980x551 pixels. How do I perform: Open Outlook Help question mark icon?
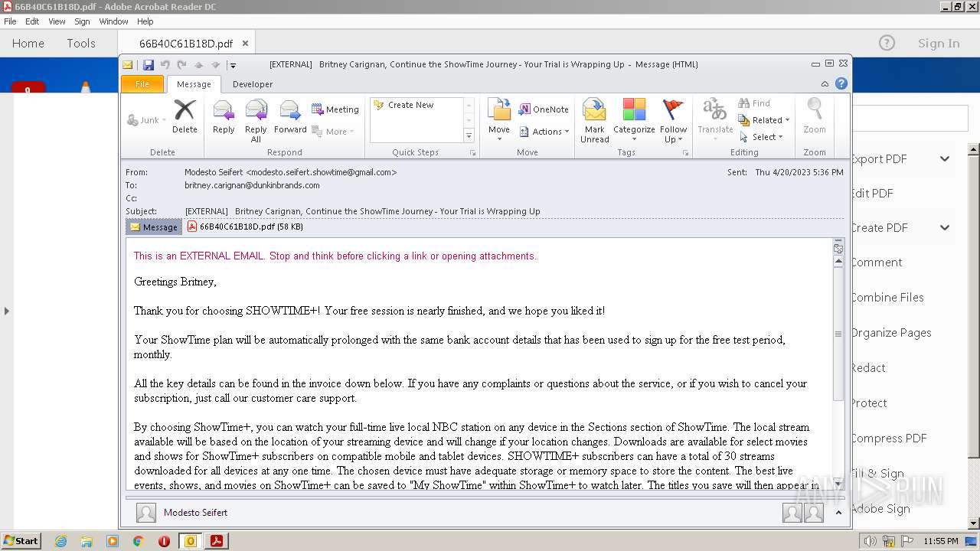tap(841, 84)
